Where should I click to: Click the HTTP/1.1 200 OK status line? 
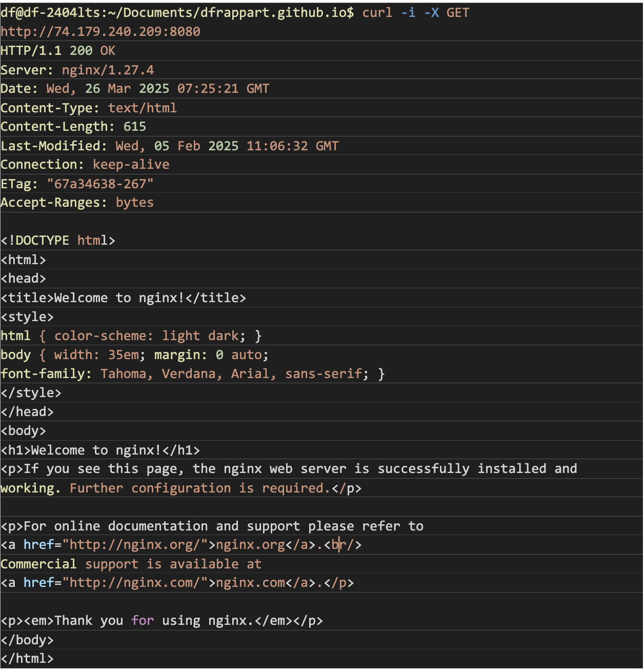[x=58, y=51]
